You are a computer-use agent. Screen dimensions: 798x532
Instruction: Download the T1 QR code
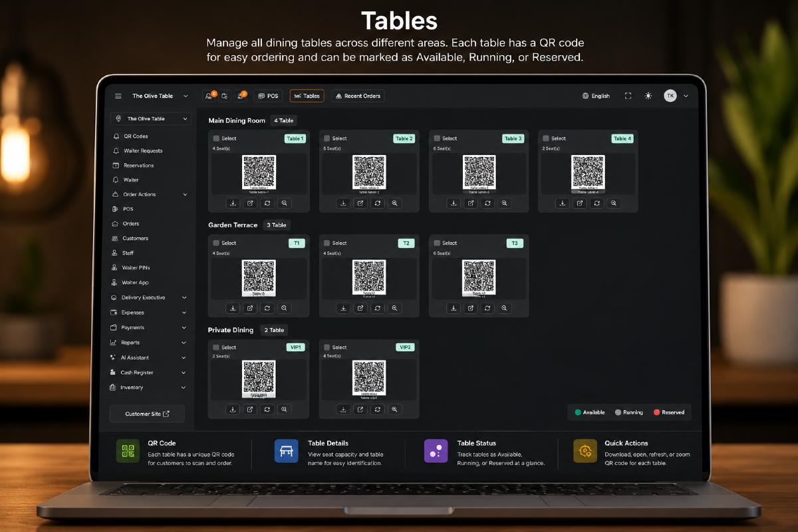[233, 308]
